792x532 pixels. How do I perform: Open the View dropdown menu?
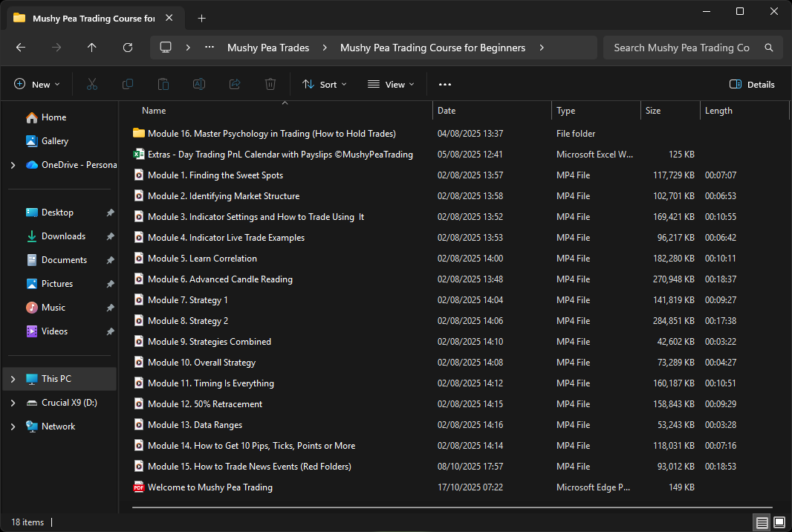(391, 85)
